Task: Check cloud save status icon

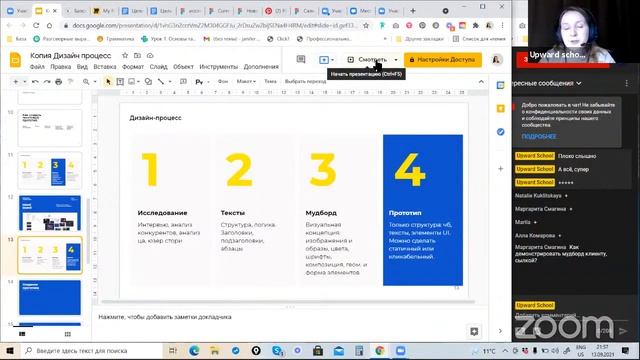Action: [150, 56]
